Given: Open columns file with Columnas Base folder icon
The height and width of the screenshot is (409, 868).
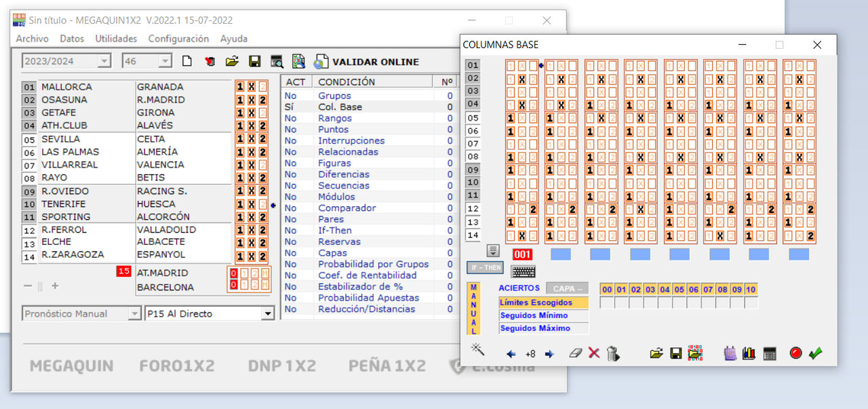Looking at the screenshot, I should [x=656, y=353].
